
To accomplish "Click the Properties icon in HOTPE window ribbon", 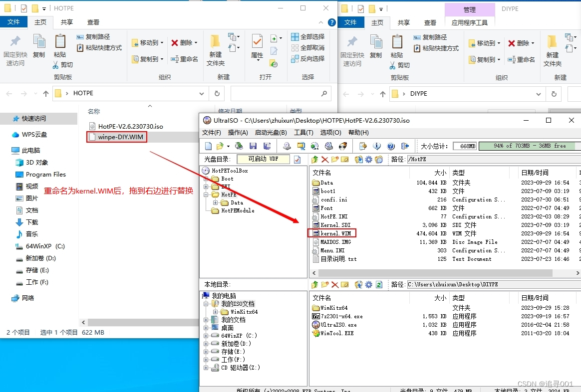I will [x=257, y=41].
